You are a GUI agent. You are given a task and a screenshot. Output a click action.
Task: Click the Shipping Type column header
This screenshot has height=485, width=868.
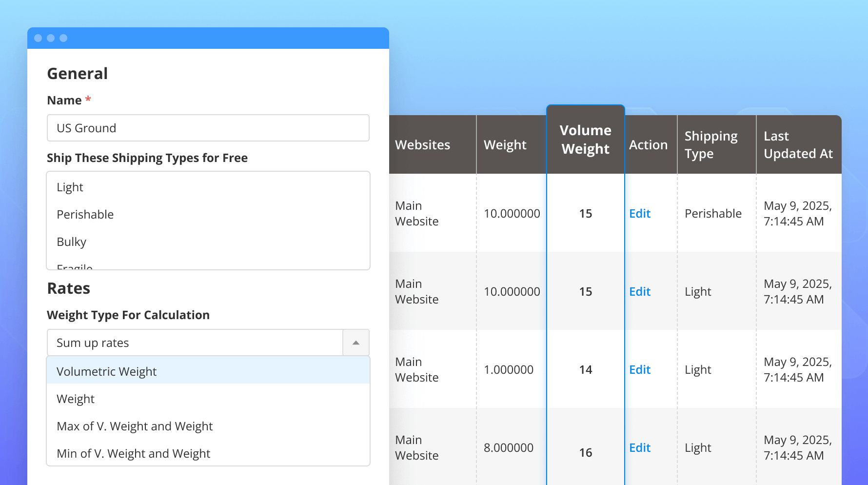(x=710, y=145)
